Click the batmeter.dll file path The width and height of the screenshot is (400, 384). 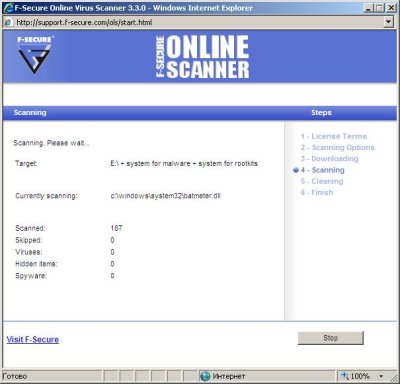tap(165, 196)
